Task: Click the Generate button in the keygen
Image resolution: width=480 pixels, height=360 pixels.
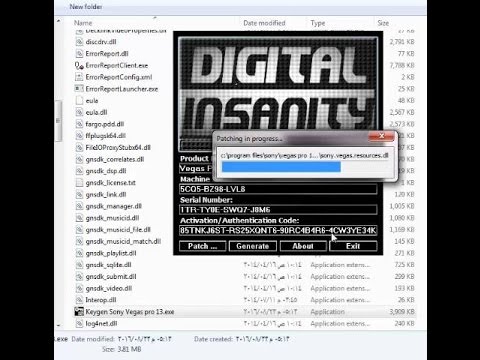Action: (253, 246)
